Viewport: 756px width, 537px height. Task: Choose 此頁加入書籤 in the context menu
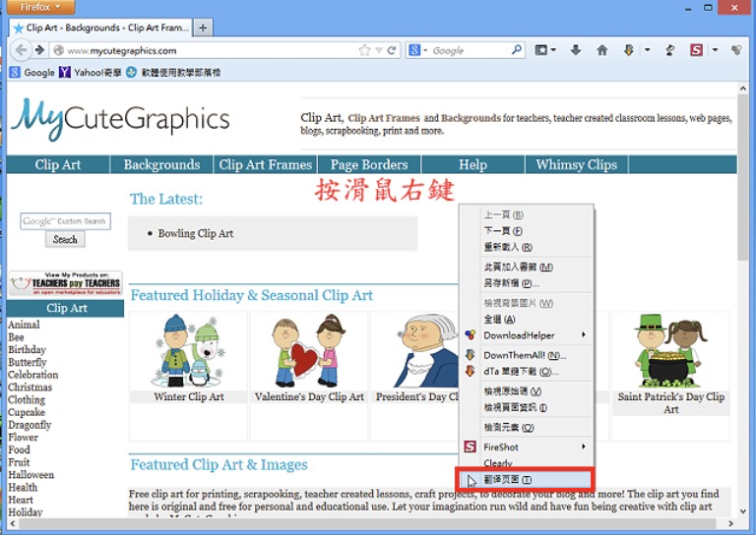coord(526,267)
